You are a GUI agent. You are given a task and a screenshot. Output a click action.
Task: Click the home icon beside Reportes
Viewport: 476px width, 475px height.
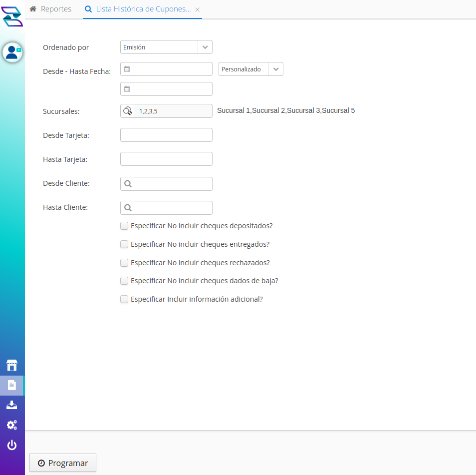(x=33, y=9)
